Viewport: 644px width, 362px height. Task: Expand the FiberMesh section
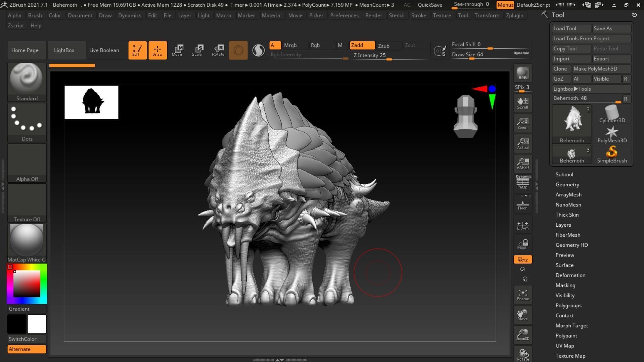[x=568, y=235]
